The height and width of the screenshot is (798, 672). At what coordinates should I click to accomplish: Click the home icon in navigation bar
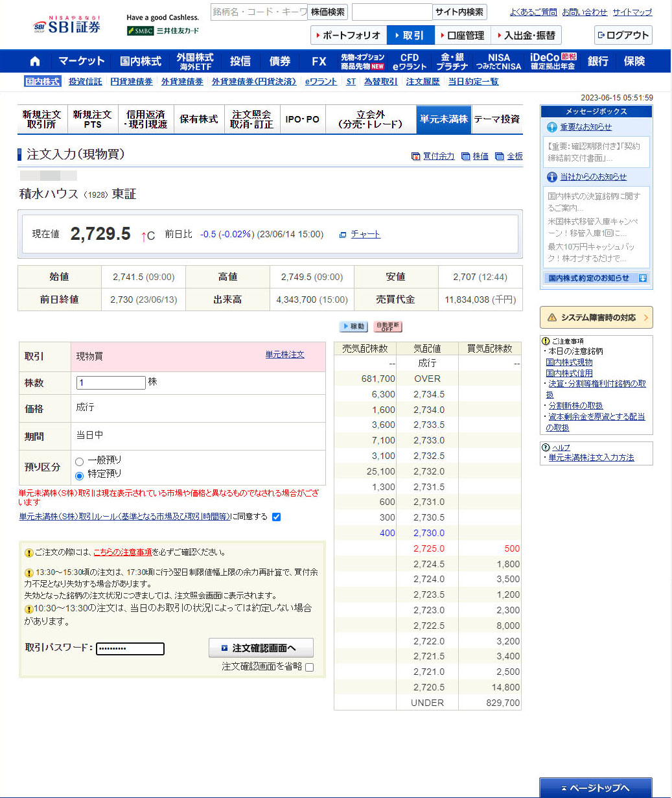pyautogui.click(x=35, y=62)
